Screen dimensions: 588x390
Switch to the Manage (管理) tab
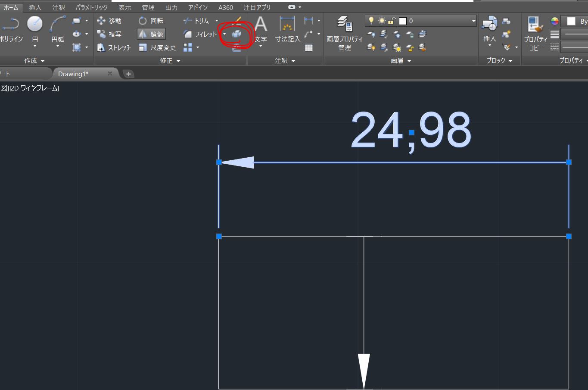[x=148, y=7]
